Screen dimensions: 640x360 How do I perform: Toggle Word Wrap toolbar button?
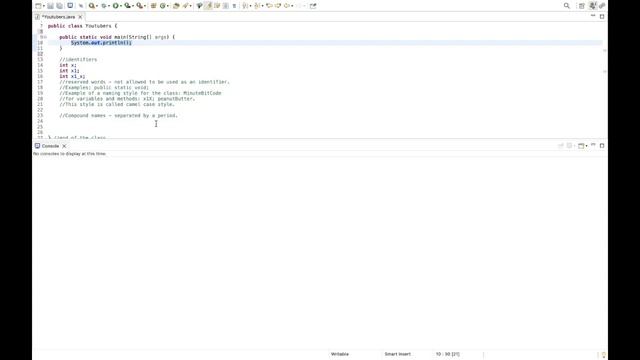click(x=217, y=6)
